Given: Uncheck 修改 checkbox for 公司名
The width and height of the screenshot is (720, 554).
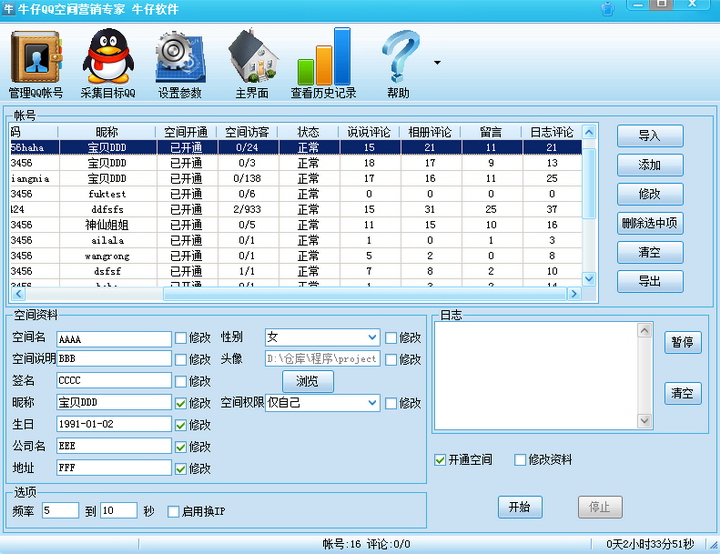Looking at the screenshot, I should tap(181, 447).
